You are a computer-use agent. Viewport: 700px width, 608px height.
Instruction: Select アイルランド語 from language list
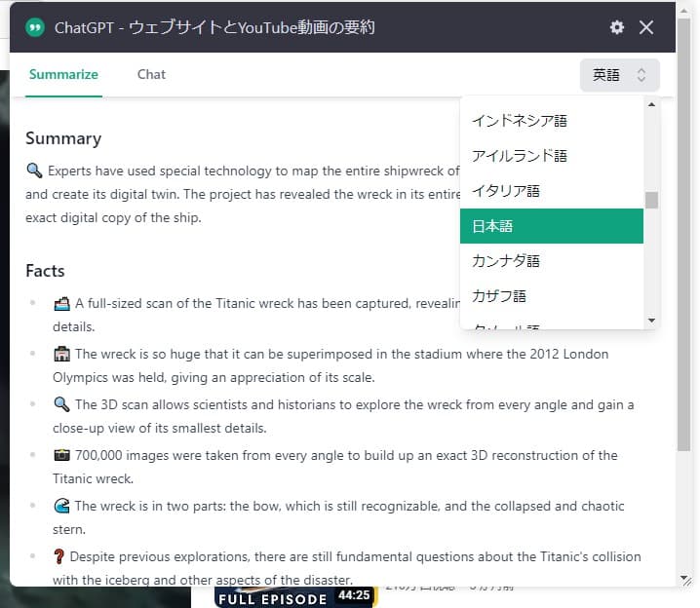(552, 156)
